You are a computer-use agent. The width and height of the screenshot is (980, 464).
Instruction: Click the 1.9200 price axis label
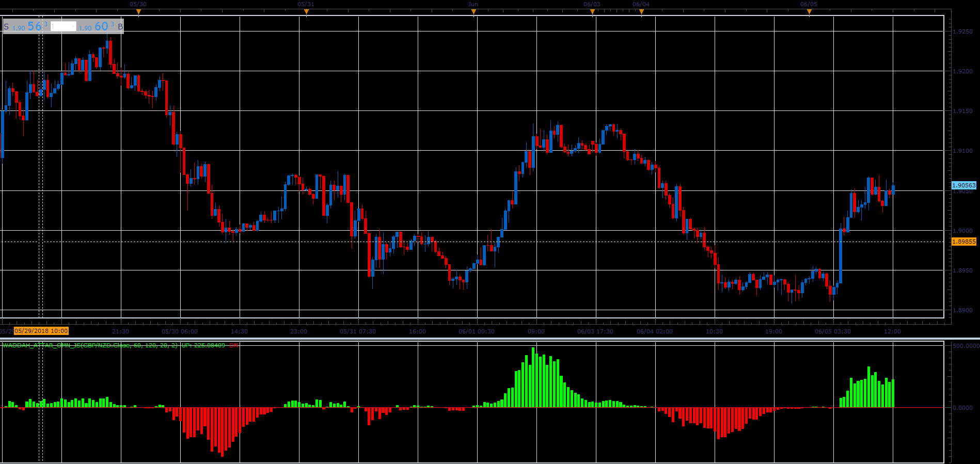coord(962,71)
